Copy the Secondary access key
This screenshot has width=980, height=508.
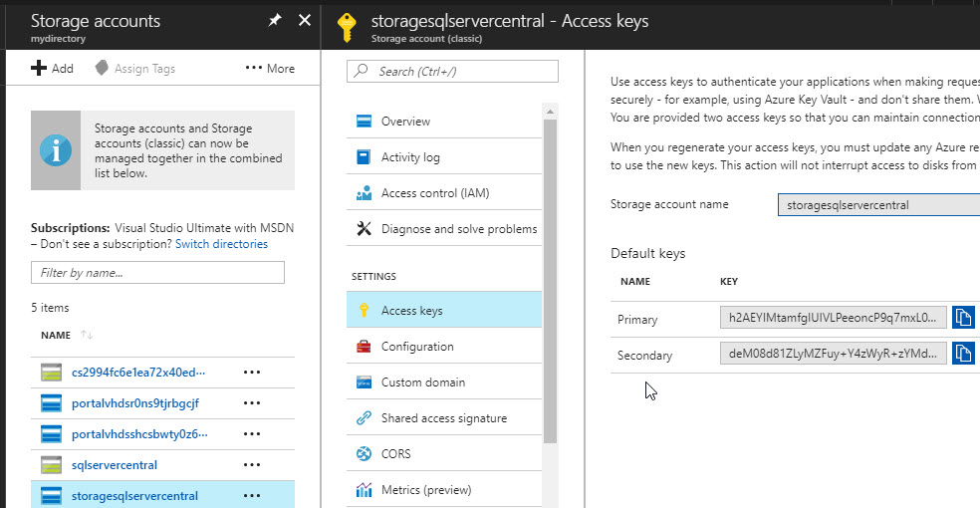963,355
